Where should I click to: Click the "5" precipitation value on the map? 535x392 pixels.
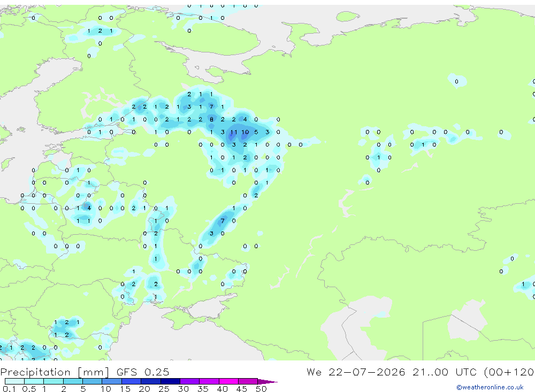256,132
